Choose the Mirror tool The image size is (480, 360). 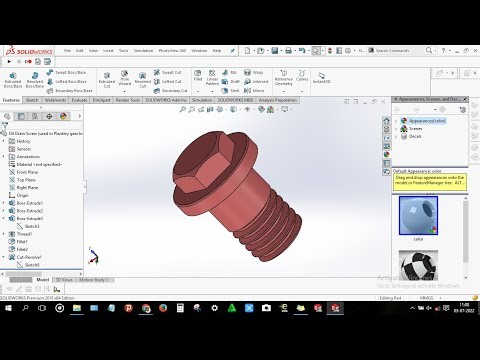coord(254,91)
